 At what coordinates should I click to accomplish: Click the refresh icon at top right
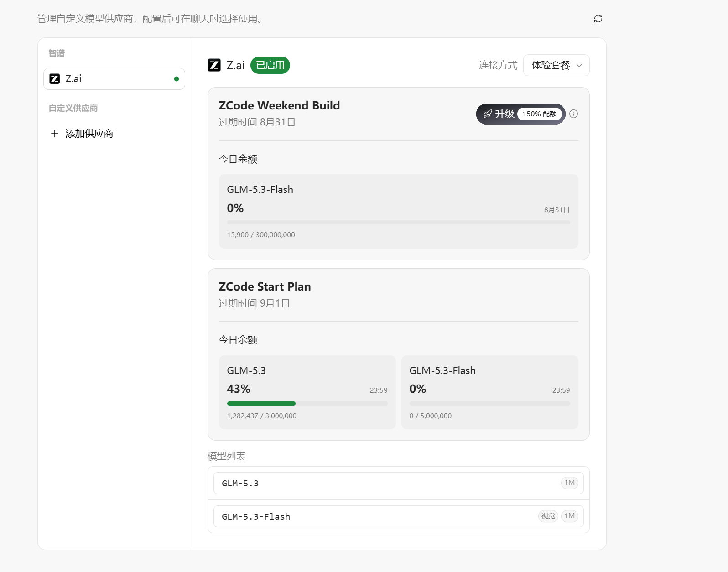click(x=598, y=18)
